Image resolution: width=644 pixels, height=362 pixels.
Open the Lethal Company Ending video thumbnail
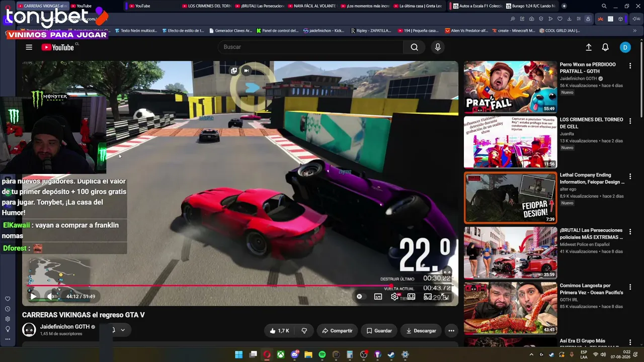coord(510,198)
